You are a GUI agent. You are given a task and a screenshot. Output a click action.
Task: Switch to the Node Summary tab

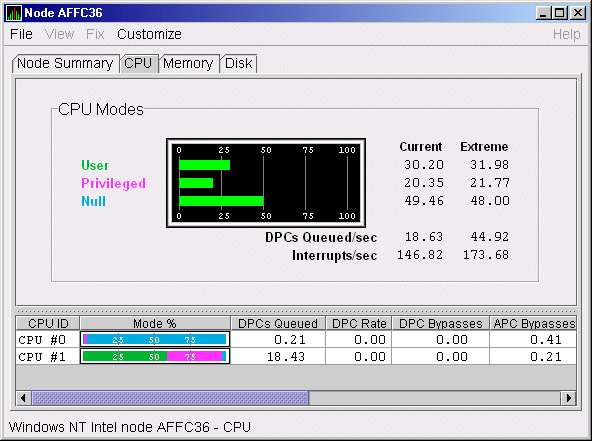coord(65,63)
